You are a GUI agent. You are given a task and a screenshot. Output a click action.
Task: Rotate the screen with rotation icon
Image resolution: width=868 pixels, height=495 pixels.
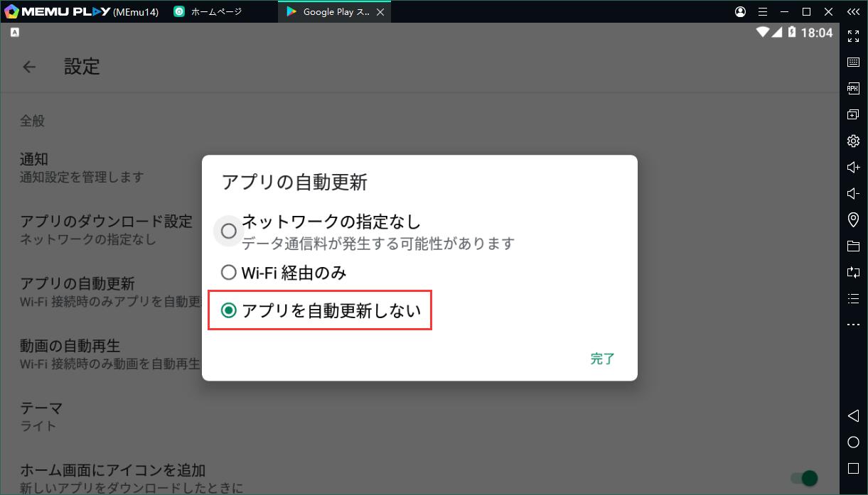click(x=853, y=272)
